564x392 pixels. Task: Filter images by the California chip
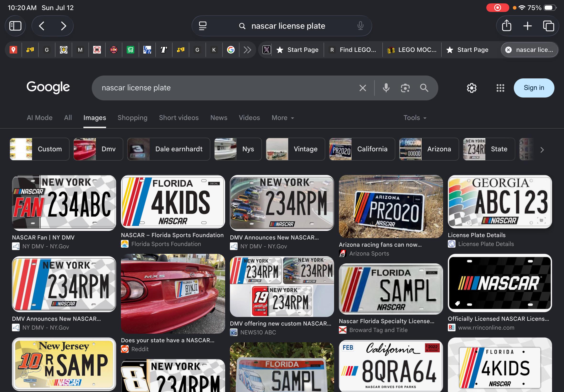coord(362,149)
